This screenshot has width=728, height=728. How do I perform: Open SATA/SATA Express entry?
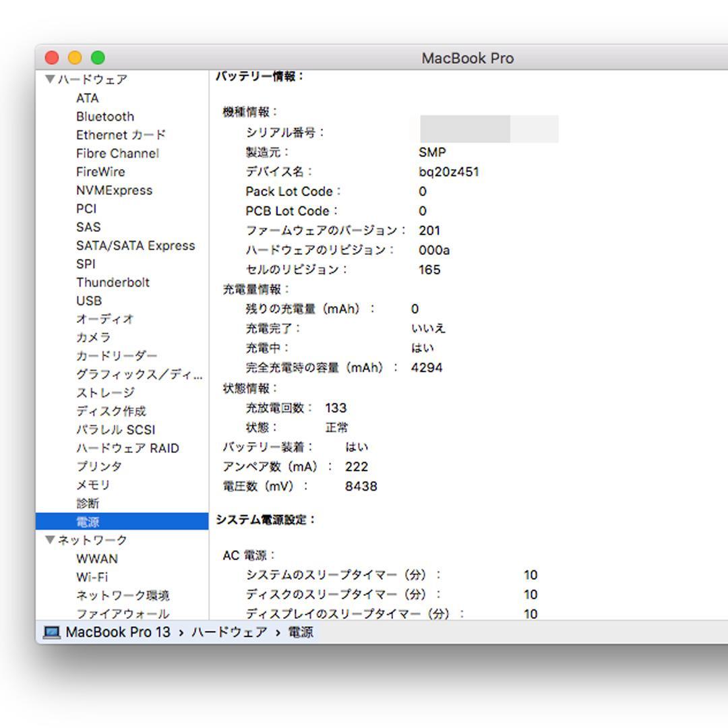[135, 245]
